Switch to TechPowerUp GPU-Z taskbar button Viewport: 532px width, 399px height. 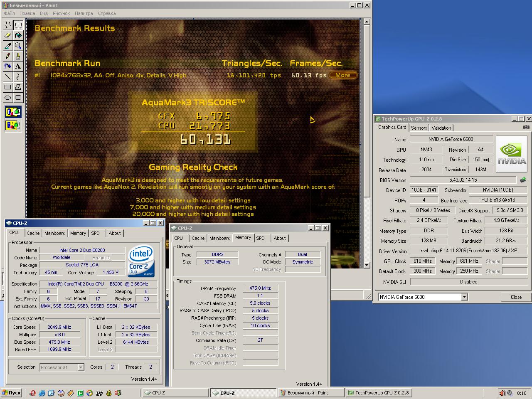tap(379, 393)
